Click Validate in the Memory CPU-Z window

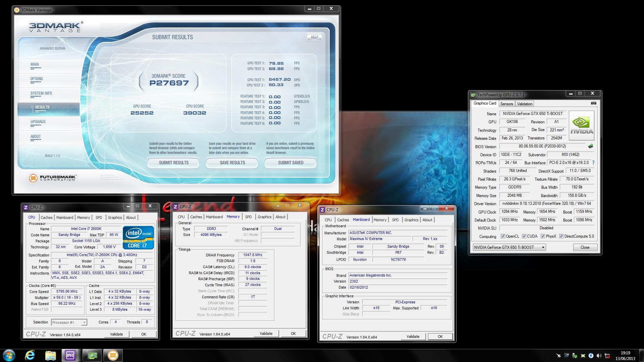(266, 334)
